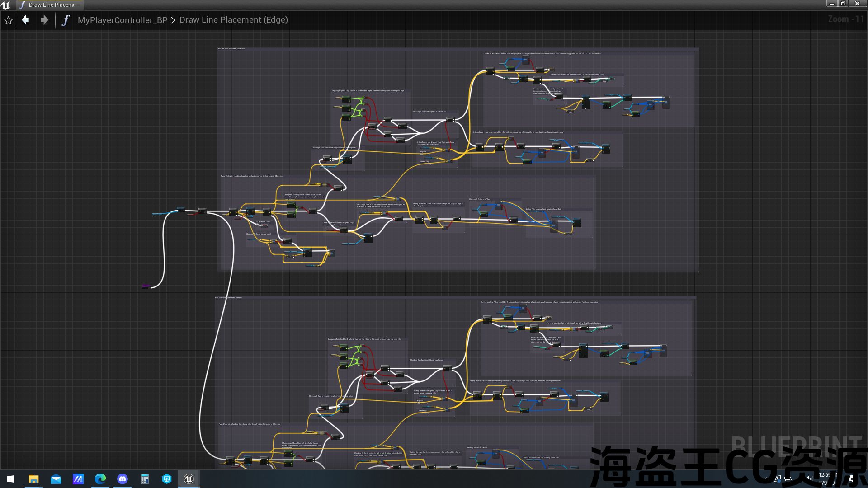Switch to Unreal Engine in the taskbar
Screen dimensions: 868x488
[189, 479]
